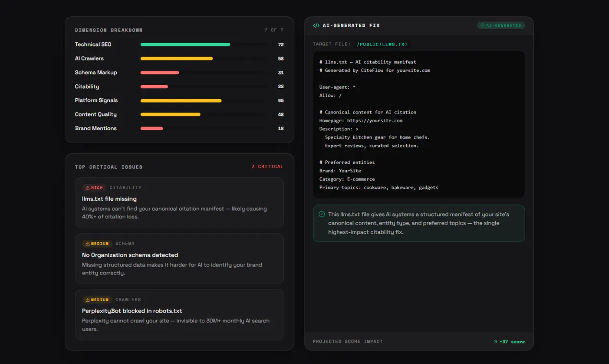Click the TOP CRITICAL ISSUES heading
The height and width of the screenshot is (364, 609).
[x=109, y=167]
